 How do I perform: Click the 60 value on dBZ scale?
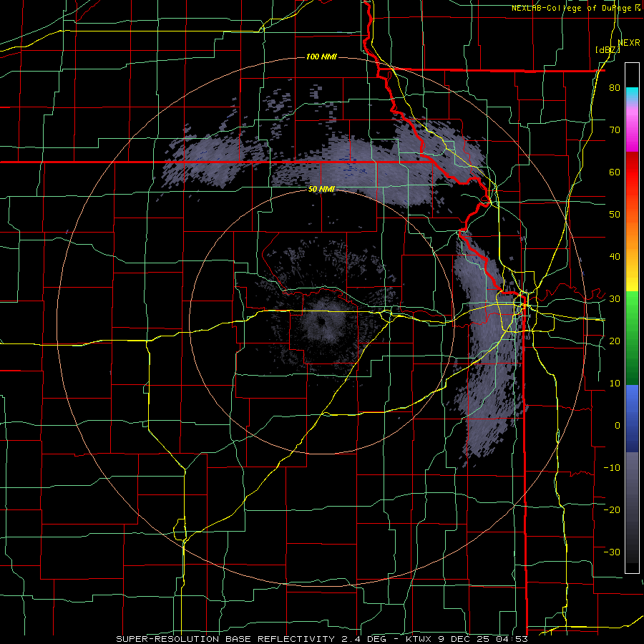[x=615, y=172]
